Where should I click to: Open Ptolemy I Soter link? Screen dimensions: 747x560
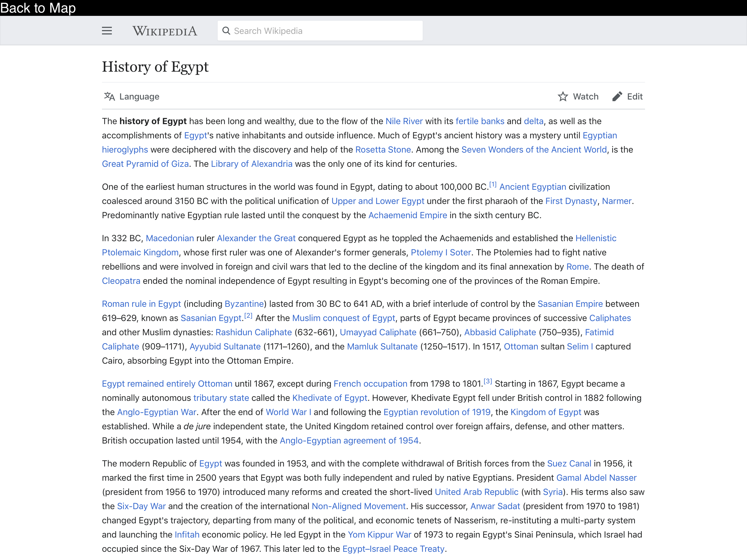point(441,252)
